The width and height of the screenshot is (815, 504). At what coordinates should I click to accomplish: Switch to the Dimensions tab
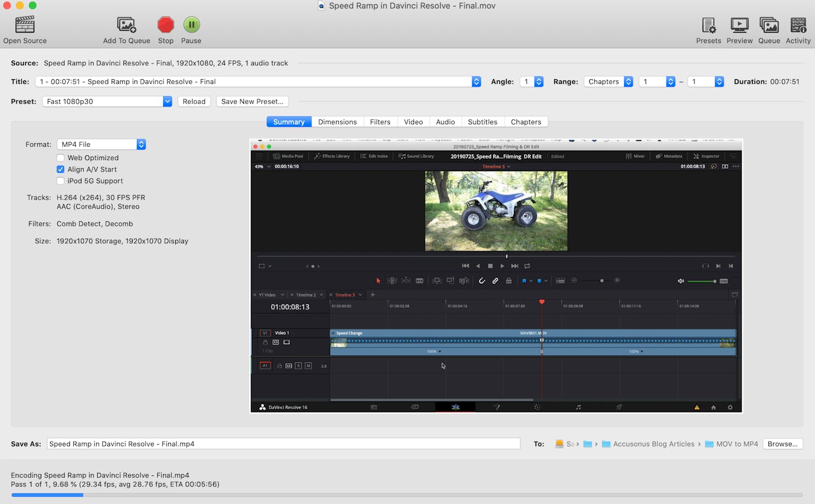(337, 122)
